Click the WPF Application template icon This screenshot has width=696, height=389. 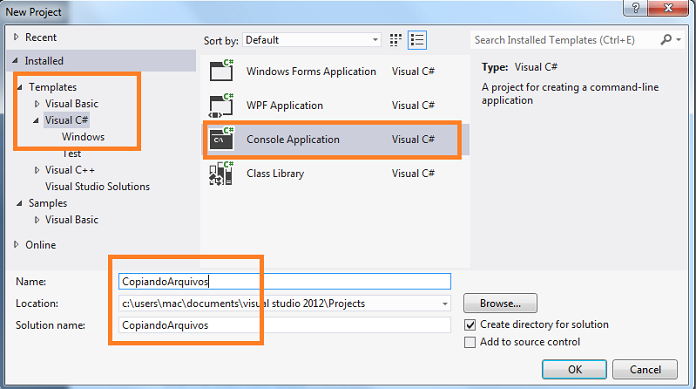(221, 105)
